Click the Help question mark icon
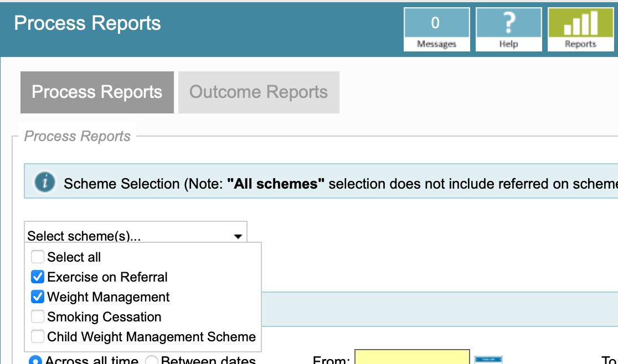This screenshot has height=364, width=618. pos(508,29)
